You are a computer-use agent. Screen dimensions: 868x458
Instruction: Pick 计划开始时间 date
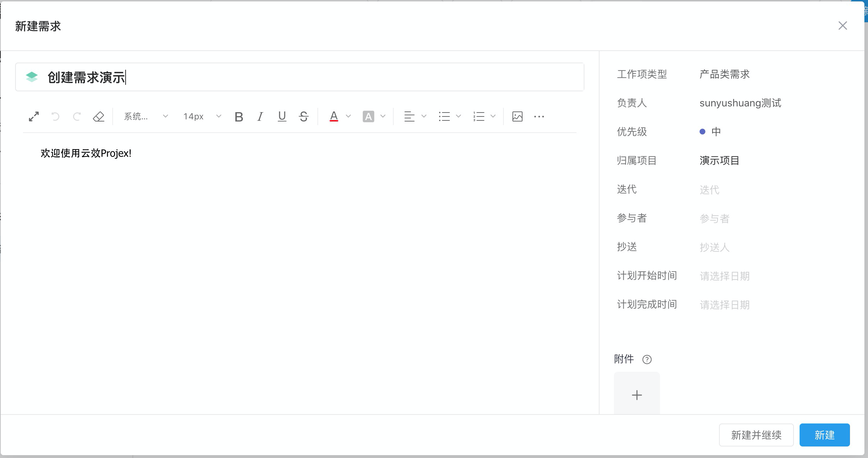pyautogui.click(x=724, y=276)
